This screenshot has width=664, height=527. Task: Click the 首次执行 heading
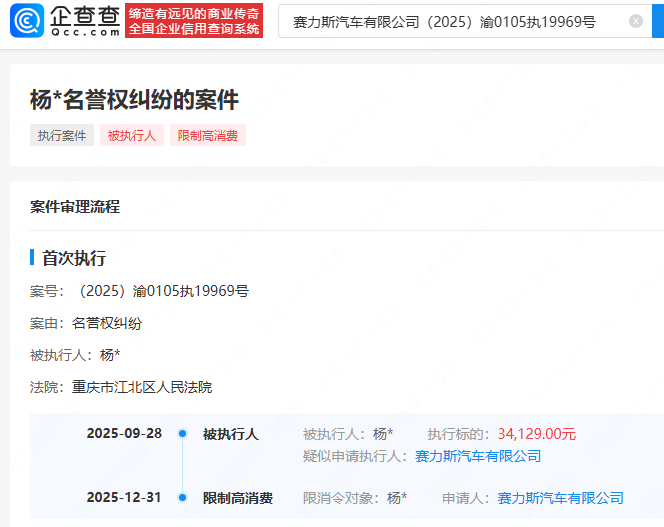pyautogui.click(x=74, y=258)
